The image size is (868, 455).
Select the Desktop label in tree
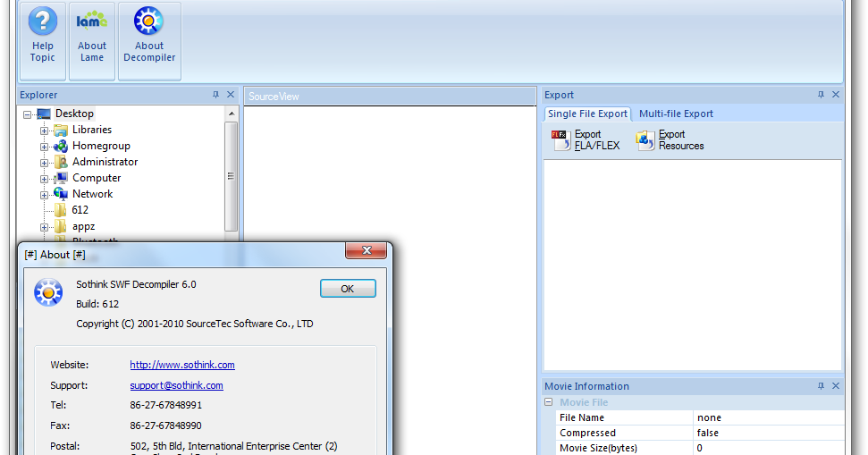coord(74,114)
